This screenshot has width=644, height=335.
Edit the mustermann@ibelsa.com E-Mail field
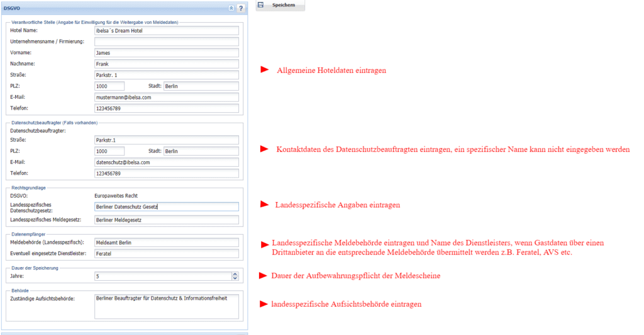click(166, 98)
